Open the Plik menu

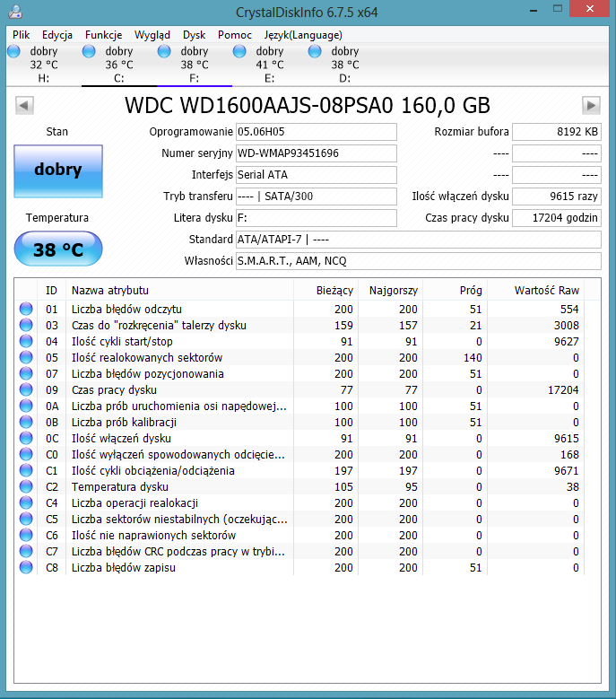pos(21,35)
